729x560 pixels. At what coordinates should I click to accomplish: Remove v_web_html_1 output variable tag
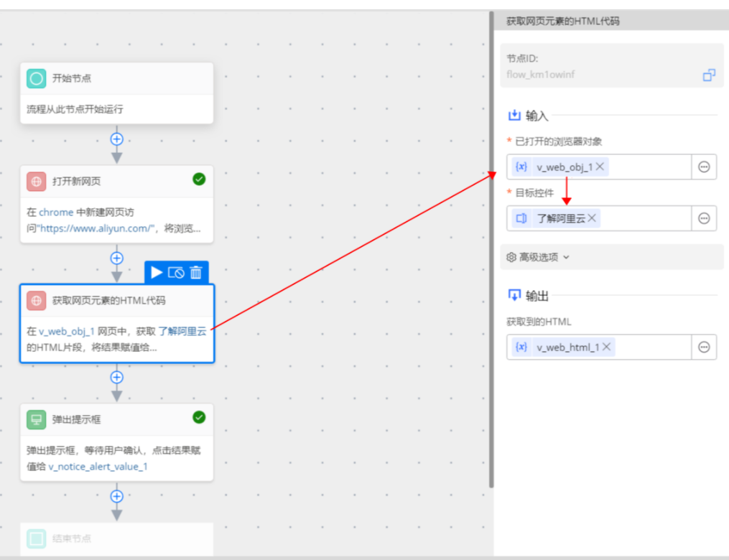607,347
